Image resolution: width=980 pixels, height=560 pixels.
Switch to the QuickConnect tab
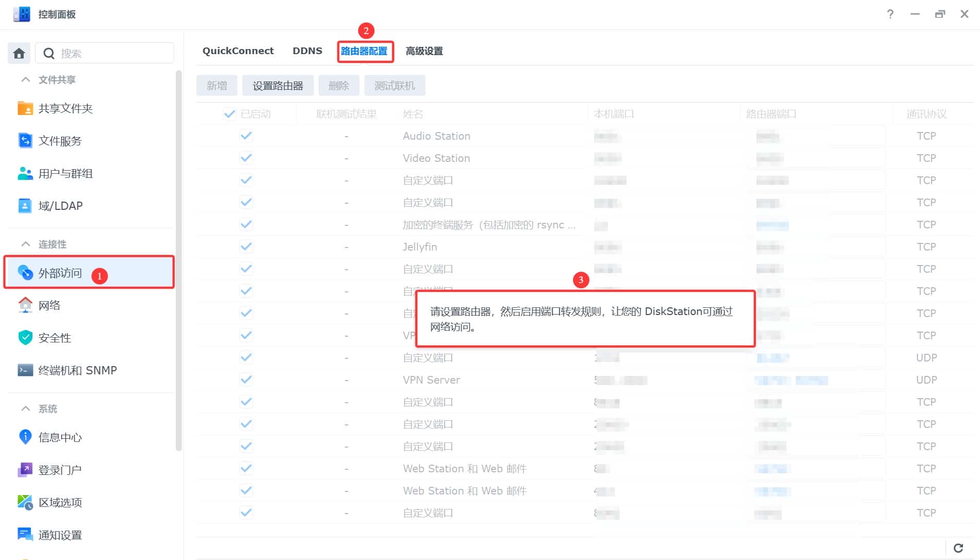point(238,51)
